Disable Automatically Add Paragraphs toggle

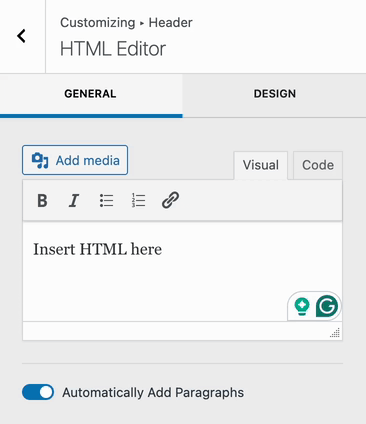(38, 392)
